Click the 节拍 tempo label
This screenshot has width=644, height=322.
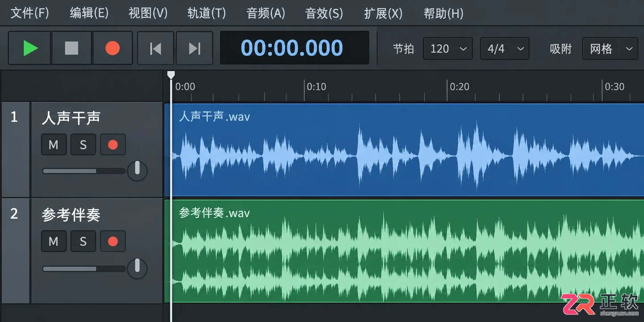click(403, 49)
